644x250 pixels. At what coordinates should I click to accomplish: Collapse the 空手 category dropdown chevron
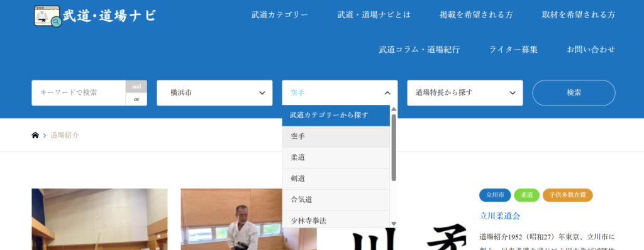387,93
